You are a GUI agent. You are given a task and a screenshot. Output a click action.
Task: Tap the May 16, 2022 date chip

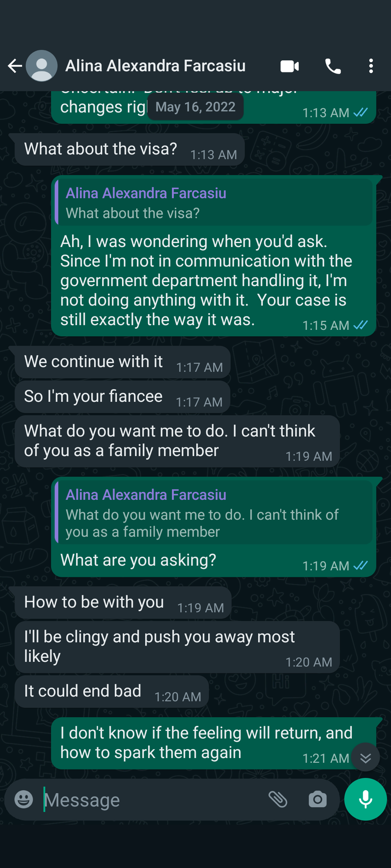click(195, 107)
